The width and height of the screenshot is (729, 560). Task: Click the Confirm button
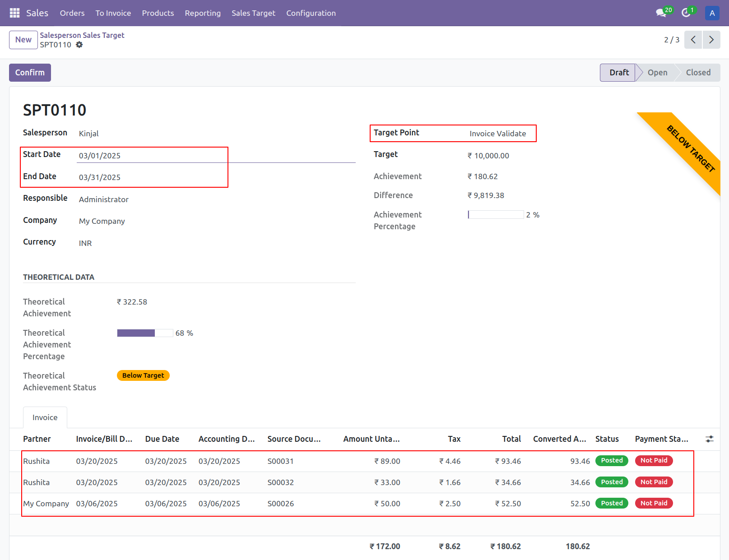(30, 73)
